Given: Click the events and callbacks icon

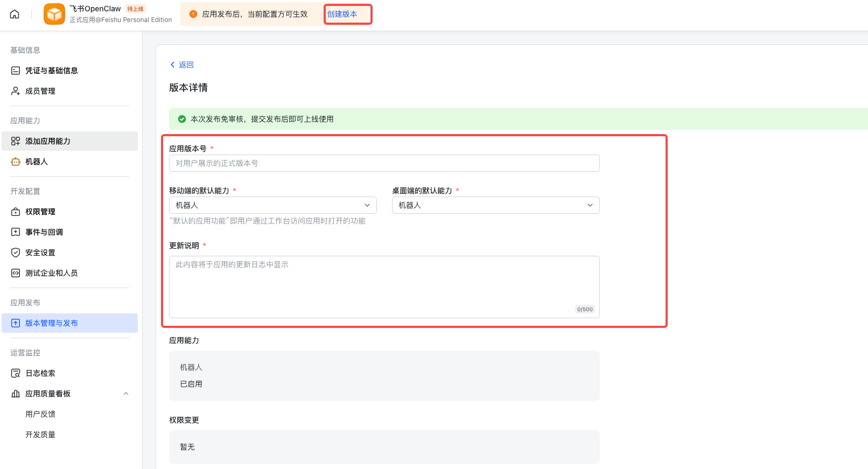Looking at the screenshot, I should click(16, 232).
